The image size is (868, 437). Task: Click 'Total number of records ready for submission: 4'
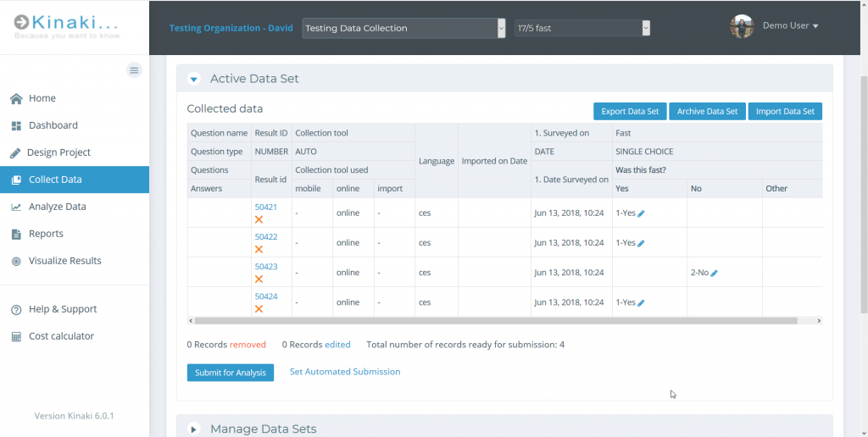(x=465, y=345)
